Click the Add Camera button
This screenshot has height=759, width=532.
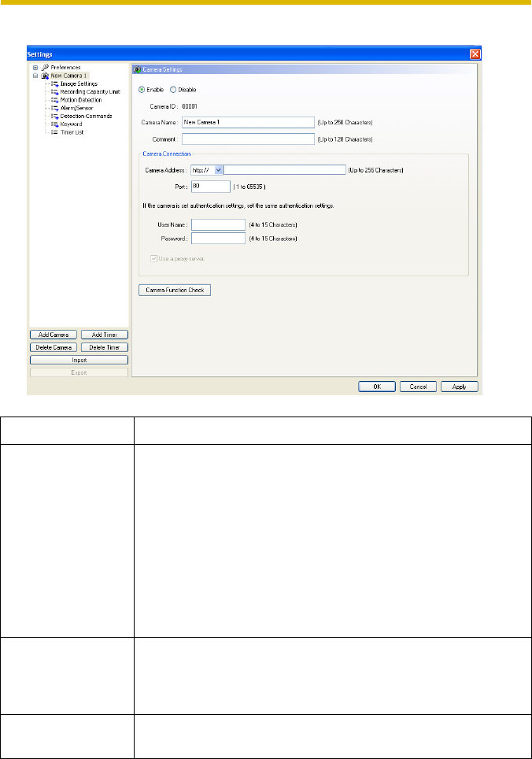pos(54,335)
